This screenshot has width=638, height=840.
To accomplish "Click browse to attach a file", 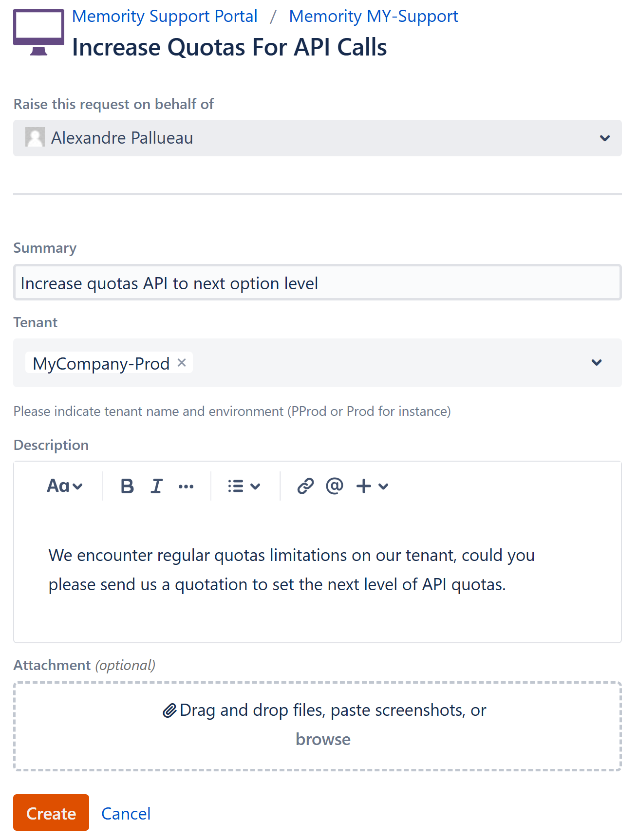I will point(323,739).
